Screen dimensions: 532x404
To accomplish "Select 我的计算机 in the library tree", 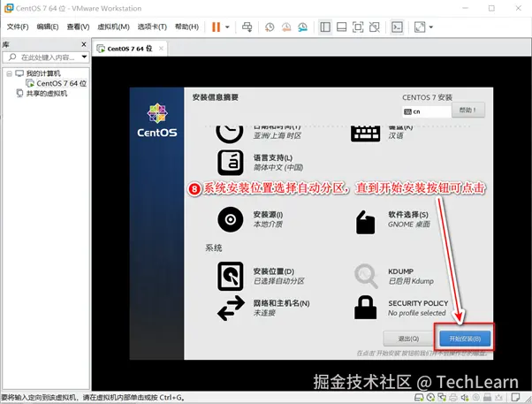I will click(x=43, y=73).
